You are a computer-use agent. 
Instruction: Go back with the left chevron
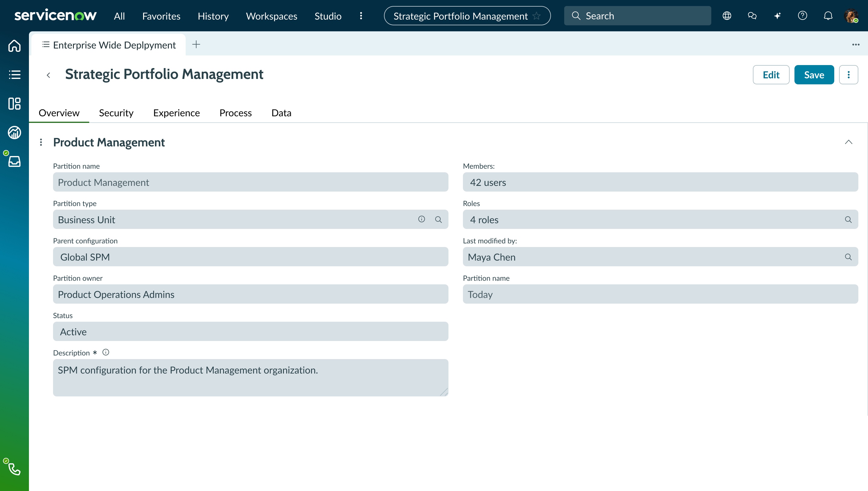(48, 75)
